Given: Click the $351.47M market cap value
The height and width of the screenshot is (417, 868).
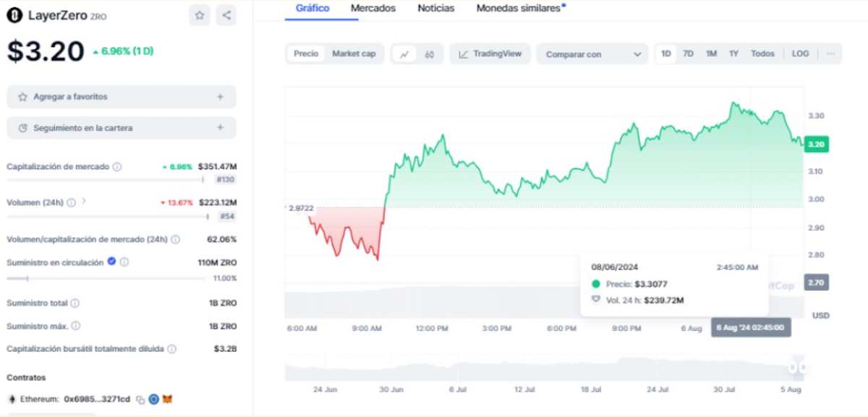Looking at the screenshot, I should tap(218, 167).
